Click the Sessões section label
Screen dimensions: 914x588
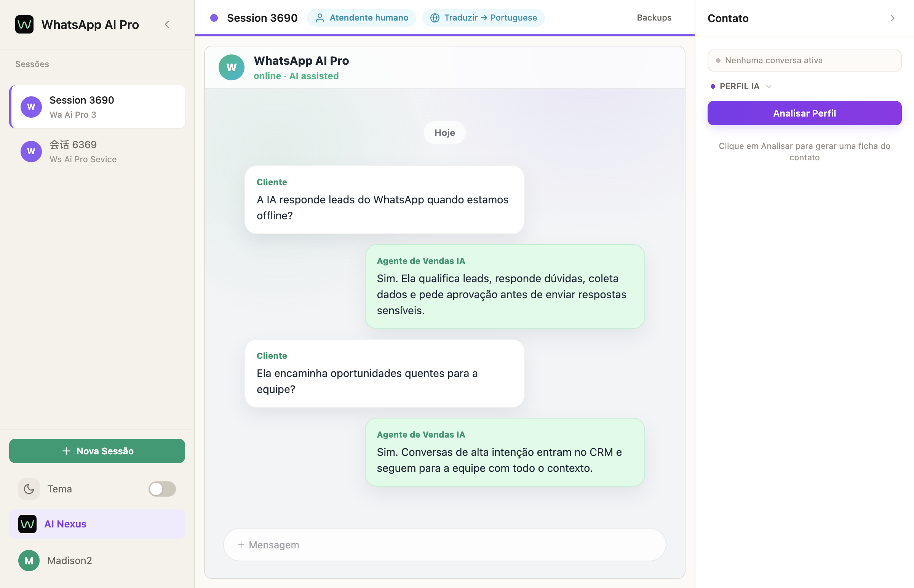pyautogui.click(x=32, y=64)
